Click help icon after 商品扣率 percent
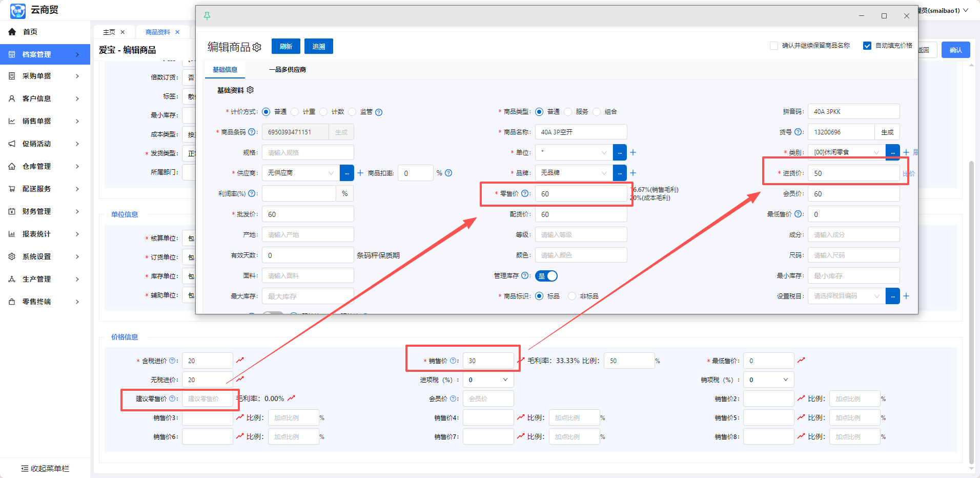 point(448,173)
